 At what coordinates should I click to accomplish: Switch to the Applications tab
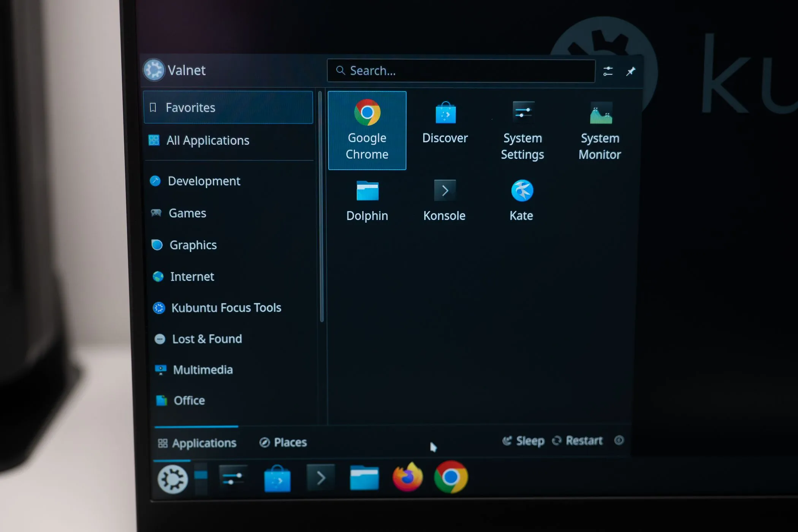click(197, 442)
